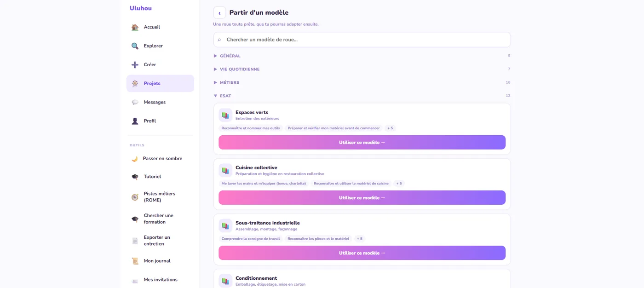Open Exporter un entretien
Screen dimensions: 644x288
[160, 241]
